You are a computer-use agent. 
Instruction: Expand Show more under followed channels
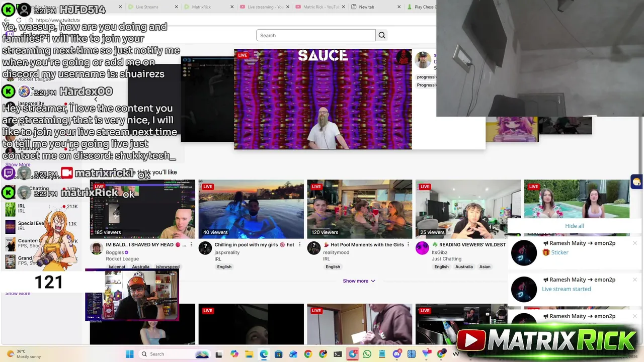(18, 165)
